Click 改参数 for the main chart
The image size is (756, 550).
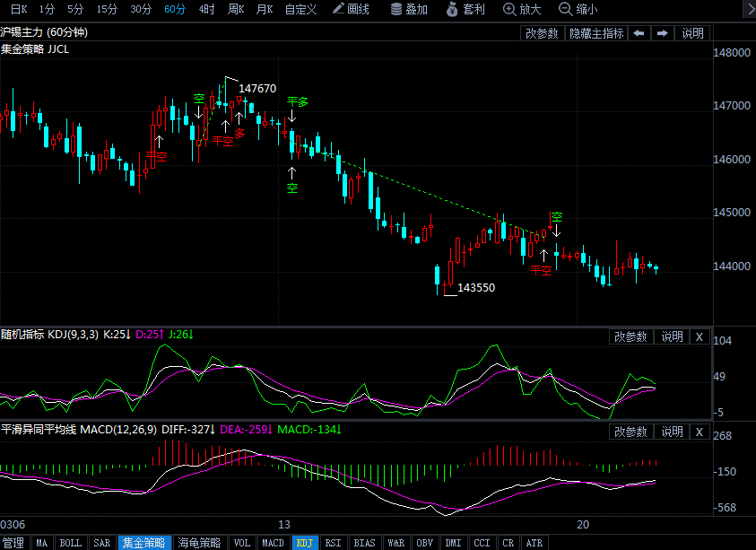tap(542, 33)
